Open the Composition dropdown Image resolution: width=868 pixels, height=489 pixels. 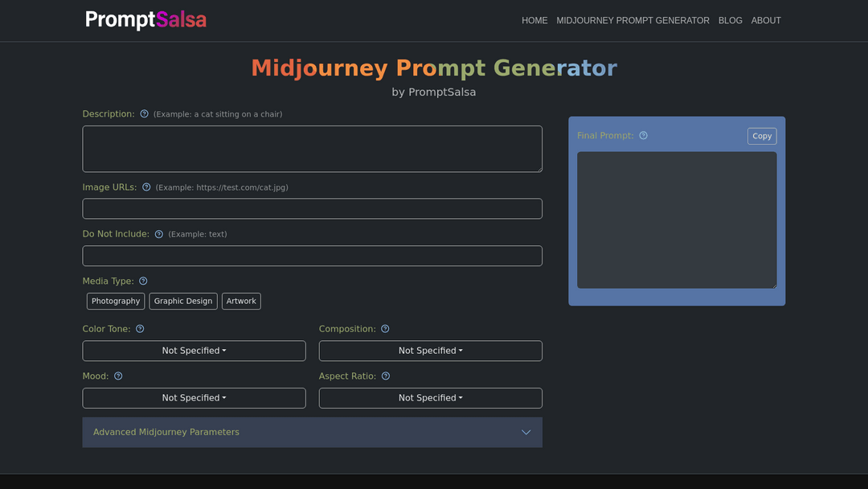(x=431, y=351)
